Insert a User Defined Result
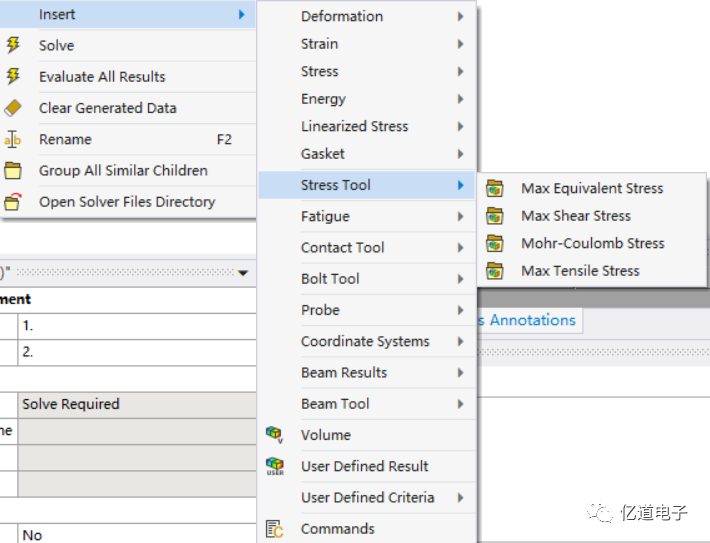The height and width of the screenshot is (543, 710). (367, 466)
